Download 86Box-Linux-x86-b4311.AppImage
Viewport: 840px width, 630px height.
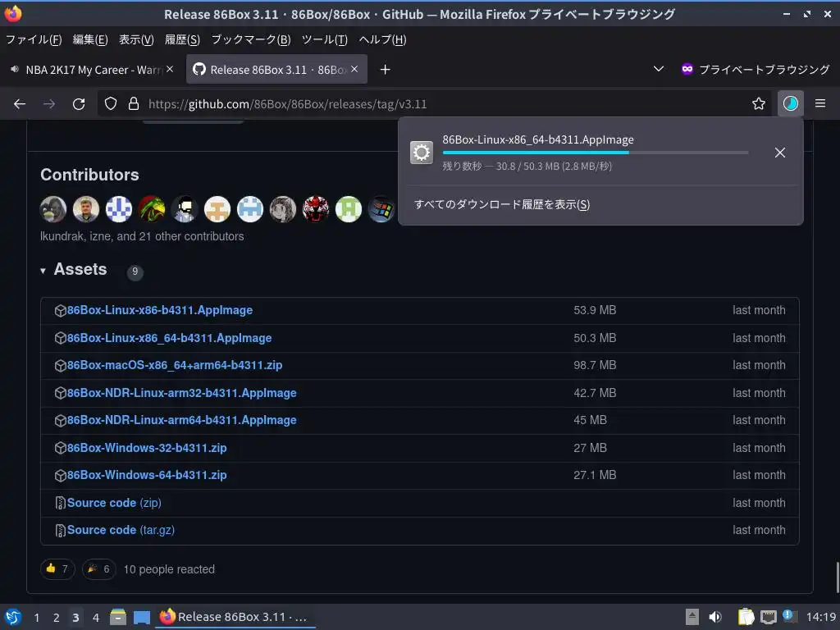[160, 310]
